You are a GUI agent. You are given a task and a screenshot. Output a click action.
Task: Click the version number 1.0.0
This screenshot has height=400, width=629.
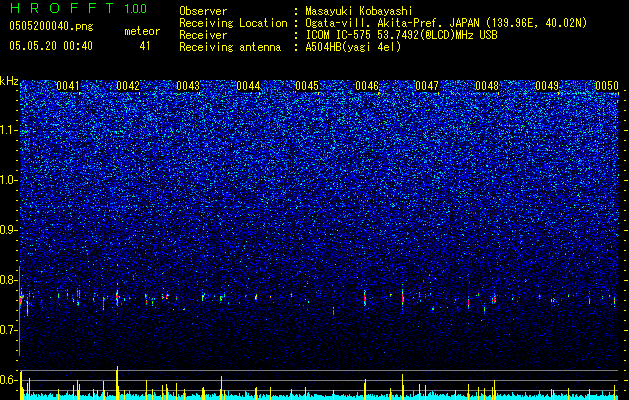pos(136,9)
